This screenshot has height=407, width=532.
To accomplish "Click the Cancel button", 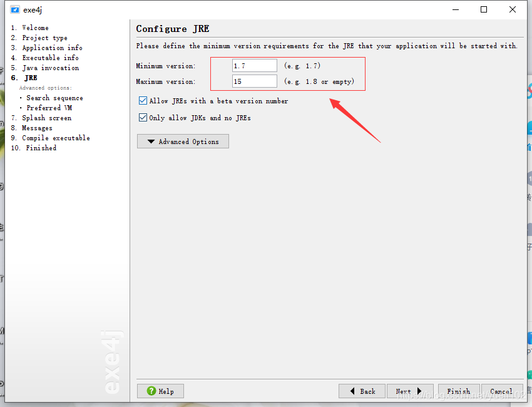I will (x=502, y=391).
